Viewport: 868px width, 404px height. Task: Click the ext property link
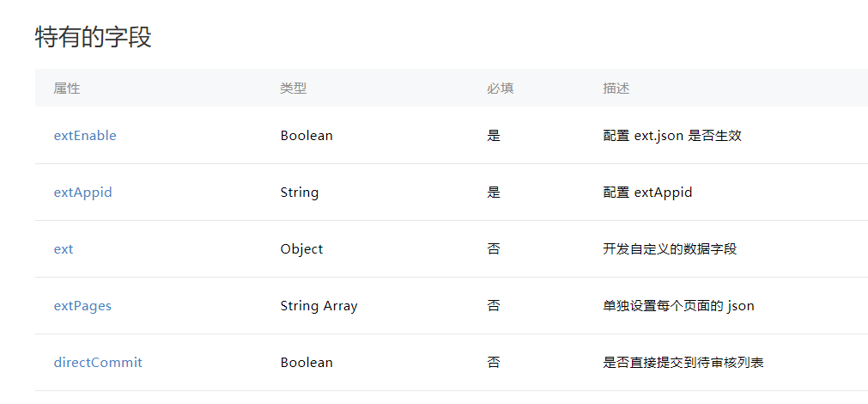pyautogui.click(x=64, y=249)
